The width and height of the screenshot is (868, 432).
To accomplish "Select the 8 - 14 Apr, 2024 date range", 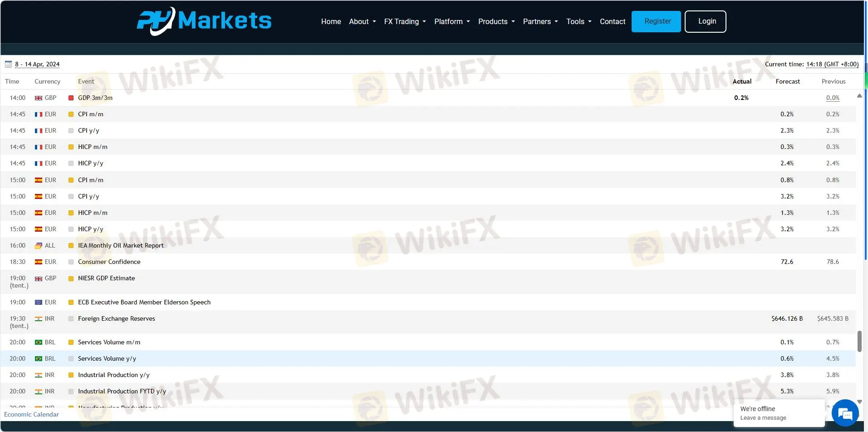I will [37, 64].
